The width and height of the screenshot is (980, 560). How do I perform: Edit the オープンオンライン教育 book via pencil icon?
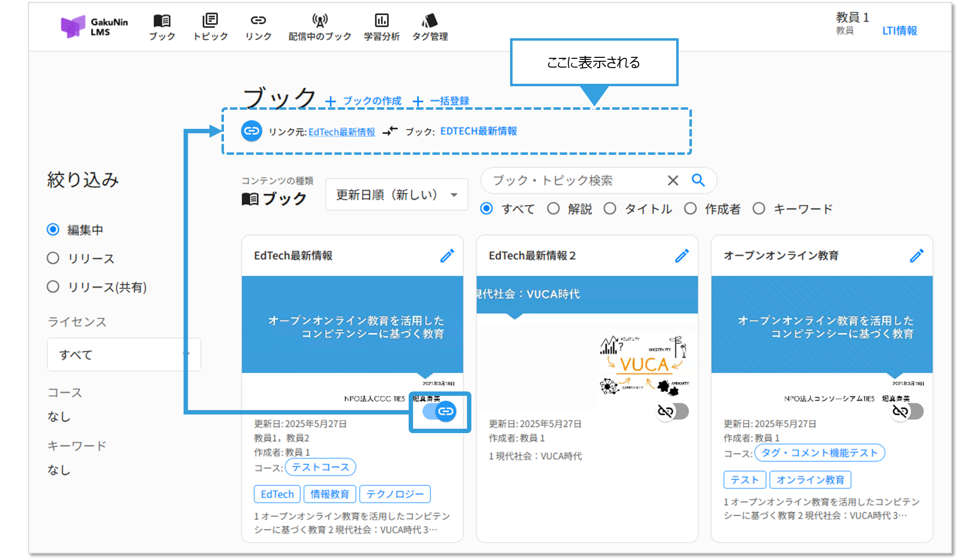(x=916, y=256)
